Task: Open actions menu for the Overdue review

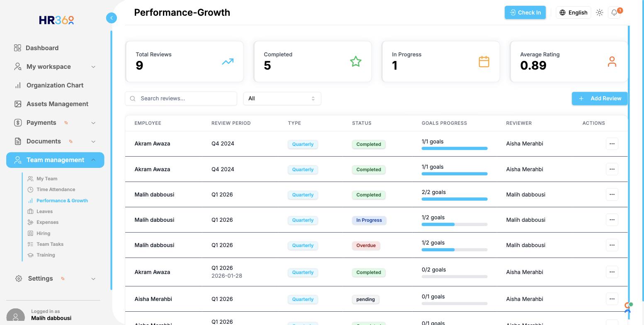Action: (x=612, y=245)
